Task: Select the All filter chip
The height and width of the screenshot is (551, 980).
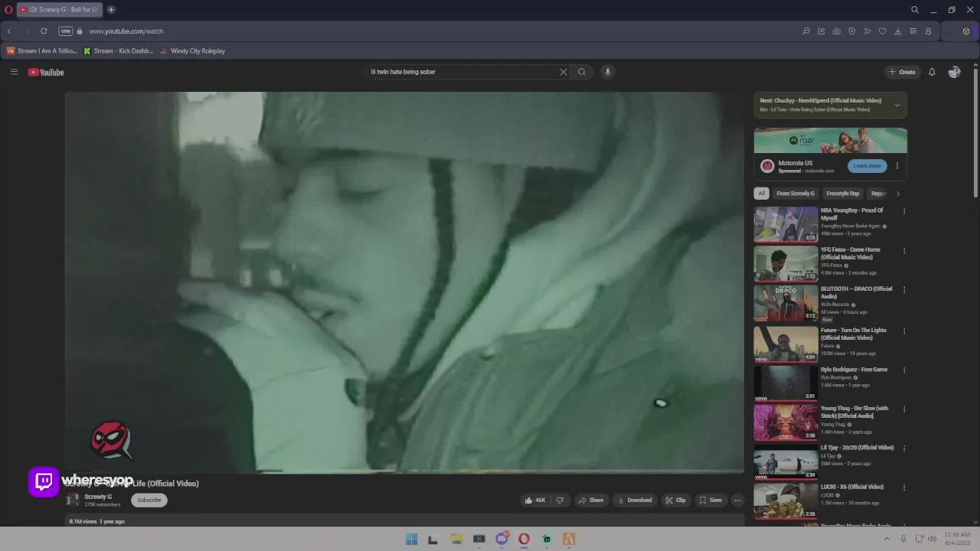Action: tap(761, 194)
